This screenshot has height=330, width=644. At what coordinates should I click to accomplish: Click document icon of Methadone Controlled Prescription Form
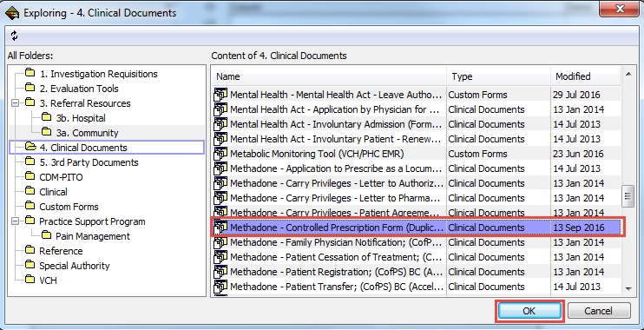[x=220, y=228]
